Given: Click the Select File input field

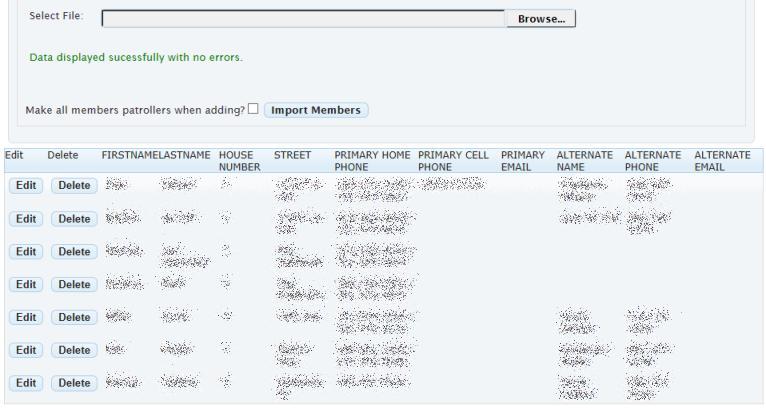Looking at the screenshot, I should (x=303, y=19).
